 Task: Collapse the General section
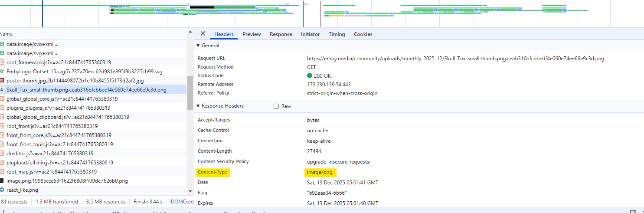(198, 46)
